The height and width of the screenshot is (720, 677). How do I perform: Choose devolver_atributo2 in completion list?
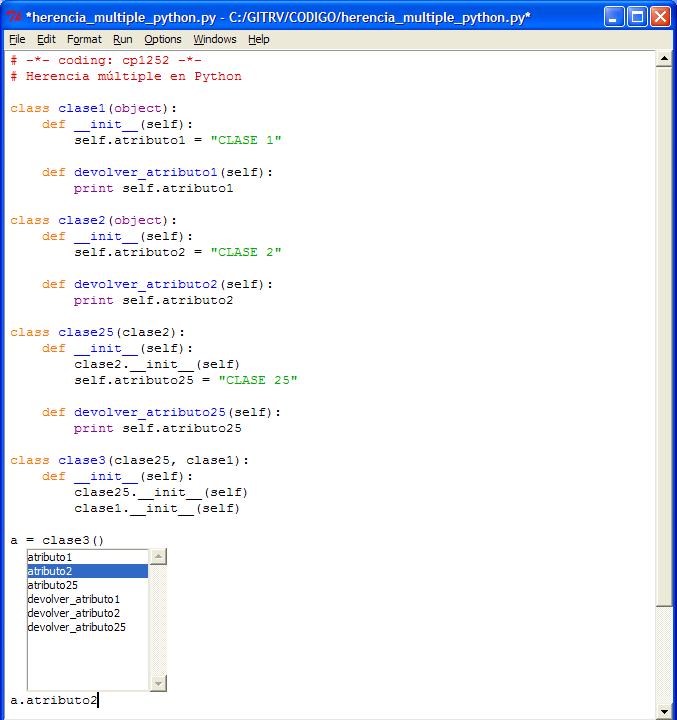pos(87,613)
